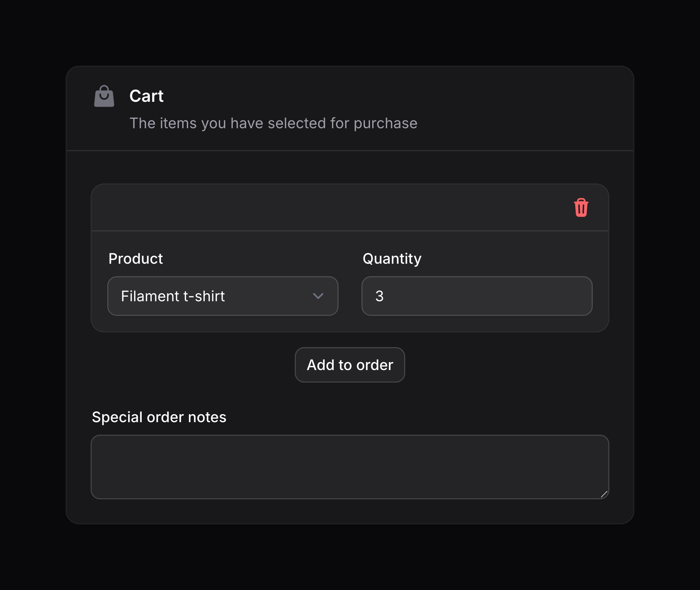Grab the textarea resize handle icon
Image resolution: width=700 pixels, height=590 pixels.
point(604,494)
